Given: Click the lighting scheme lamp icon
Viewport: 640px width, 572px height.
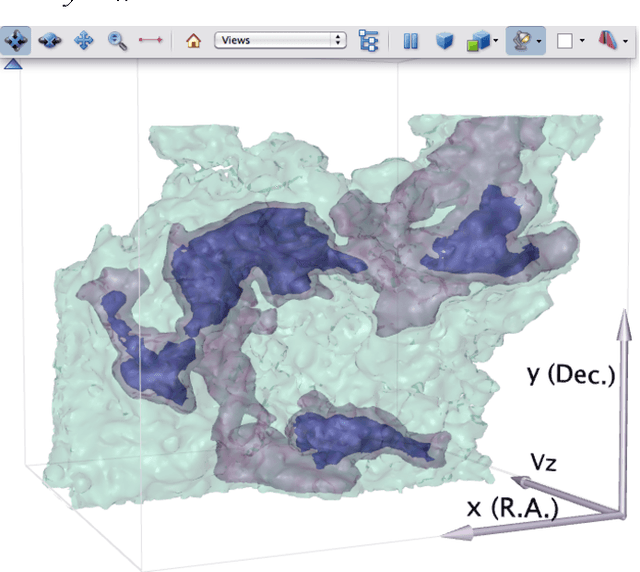Looking at the screenshot, I should (x=520, y=41).
